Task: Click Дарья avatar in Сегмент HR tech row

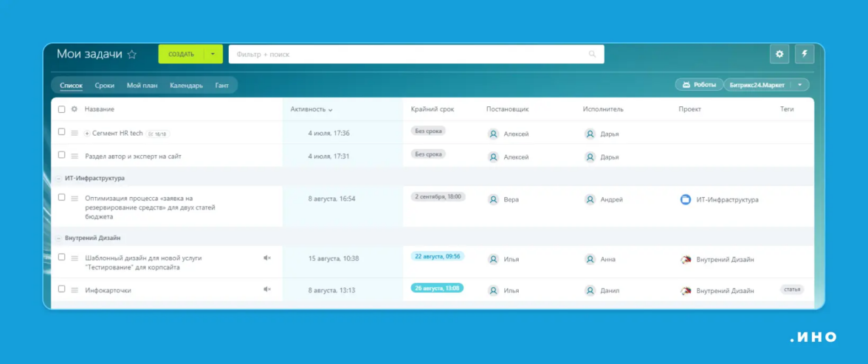Action: [x=590, y=134]
